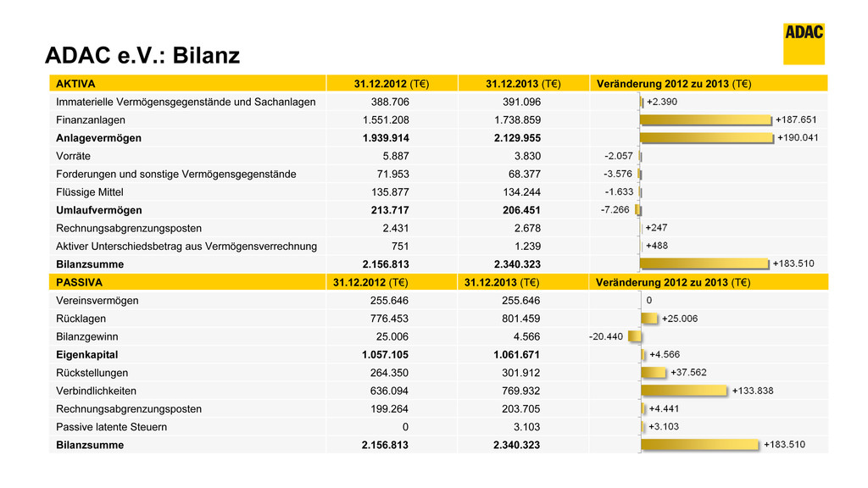Click the Finanzanlagen golden change bar

coord(706,120)
